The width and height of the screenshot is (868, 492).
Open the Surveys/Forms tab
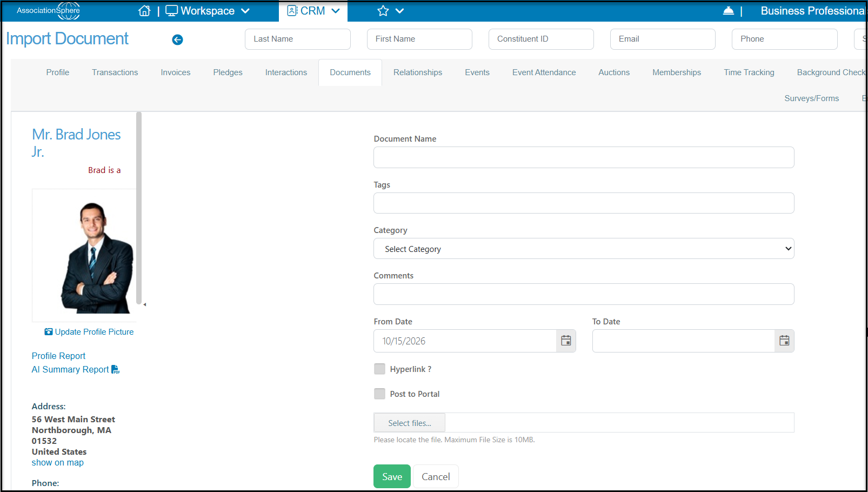coord(812,98)
